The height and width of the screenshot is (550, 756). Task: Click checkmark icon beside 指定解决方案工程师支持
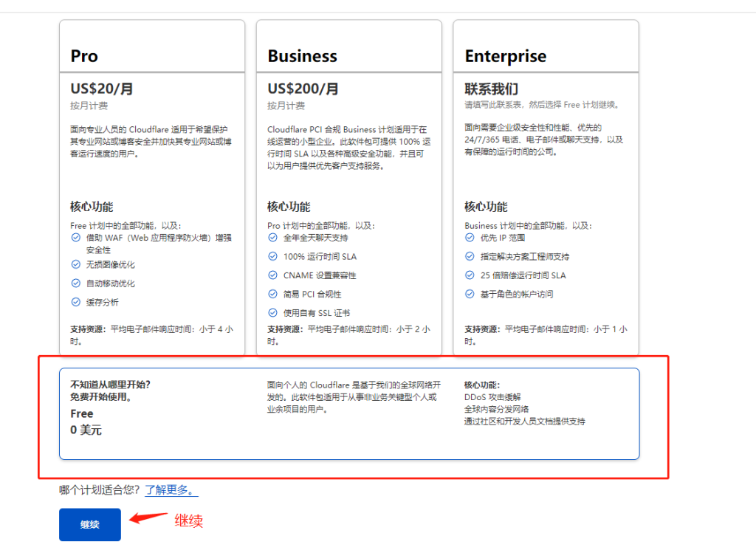(470, 256)
